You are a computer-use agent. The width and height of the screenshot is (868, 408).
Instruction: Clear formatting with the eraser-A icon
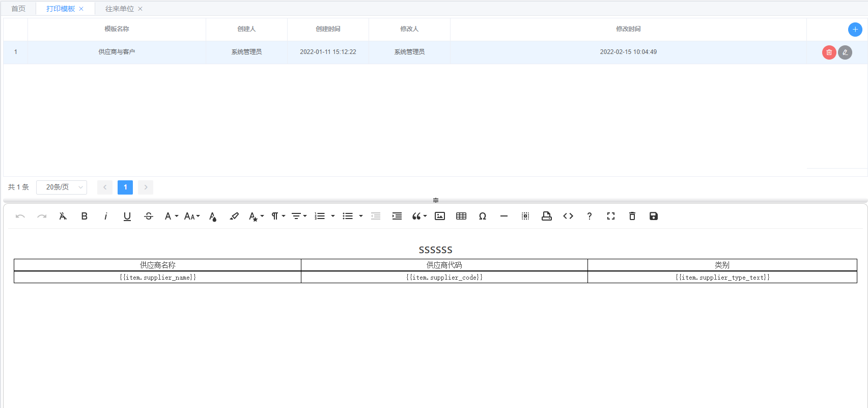point(63,216)
